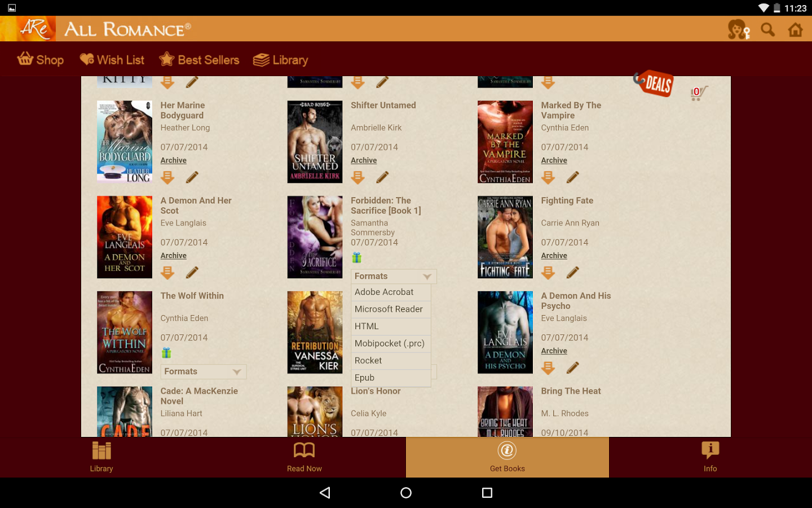Open Marked By The Vampire cover
This screenshot has width=812, height=508.
[505, 142]
